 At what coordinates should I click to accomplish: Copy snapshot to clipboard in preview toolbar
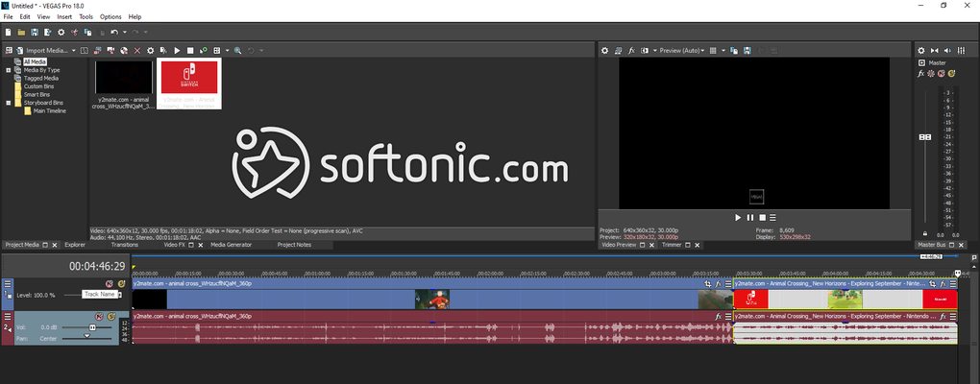[x=734, y=51]
